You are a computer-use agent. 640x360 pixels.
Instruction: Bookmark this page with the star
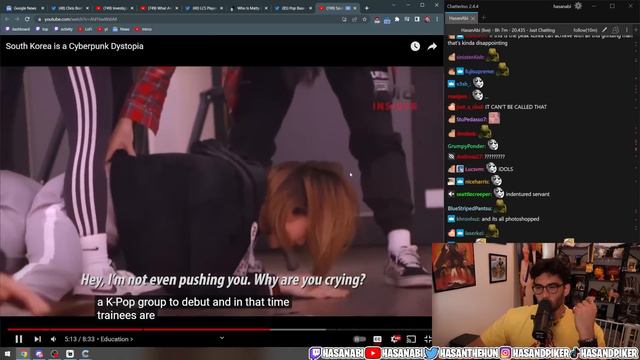pyautogui.click(x=364, y=19)
